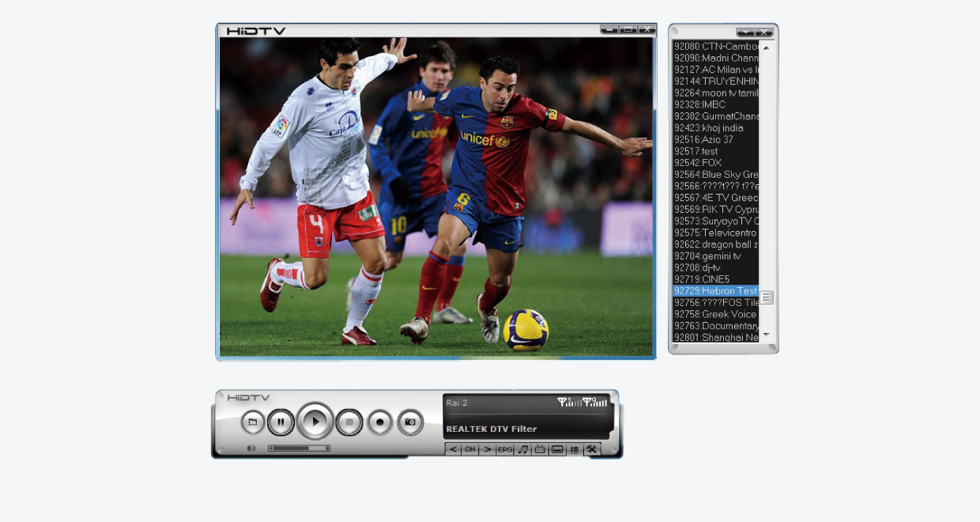Click the second signal strength indicator
Viewport: 980px width, 522px height.
[594, 402]
